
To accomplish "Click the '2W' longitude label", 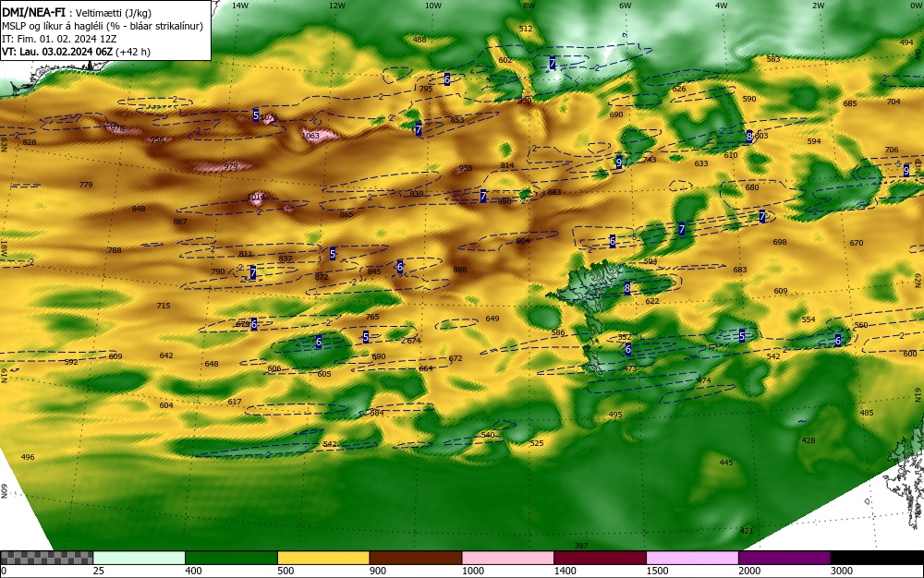I will click(x=818, y=6).
